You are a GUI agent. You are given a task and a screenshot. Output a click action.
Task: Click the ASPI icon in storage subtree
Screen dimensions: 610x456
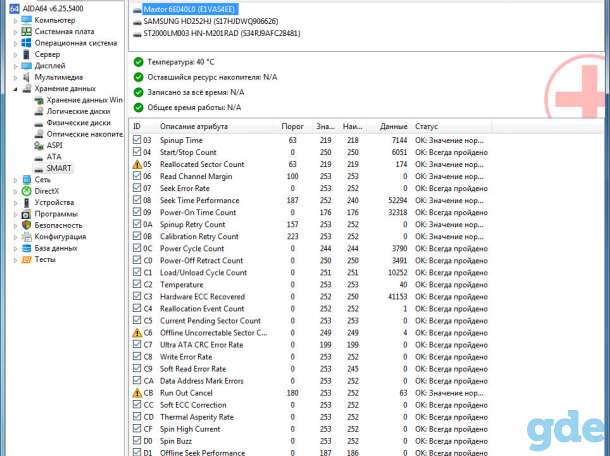tap(39, 145)
